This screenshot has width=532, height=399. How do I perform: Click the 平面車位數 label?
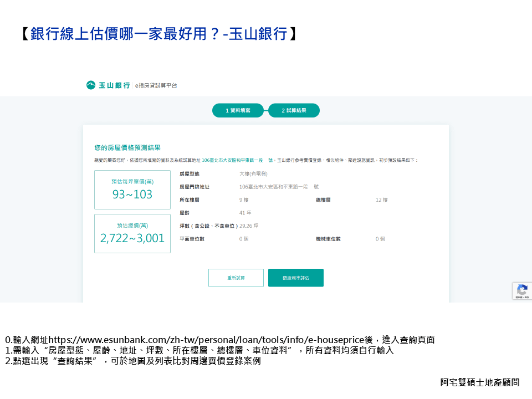[192, 239]
